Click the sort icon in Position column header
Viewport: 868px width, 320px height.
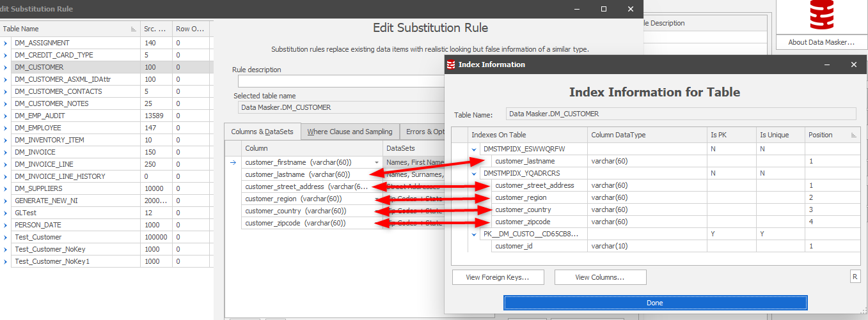853,135
